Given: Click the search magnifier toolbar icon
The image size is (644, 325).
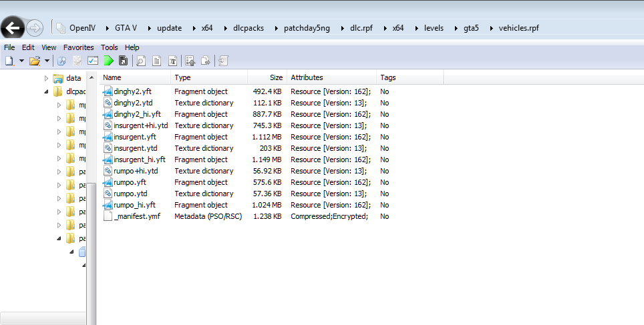Looking at the screenshot, I should click(x=61, y=61).
